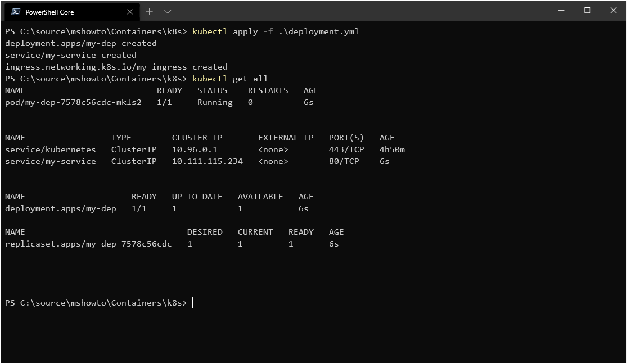Click the 'kubectl get all' command

tap(230, 79)
